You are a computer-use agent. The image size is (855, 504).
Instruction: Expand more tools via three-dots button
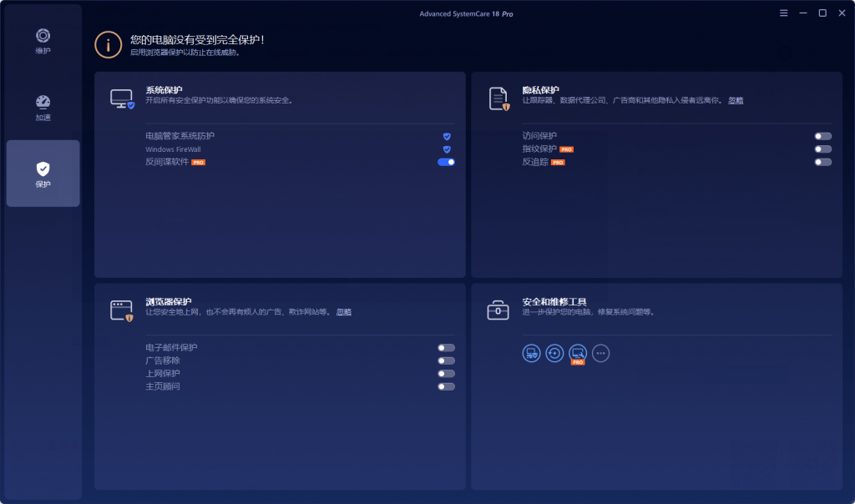pos(601,353)
